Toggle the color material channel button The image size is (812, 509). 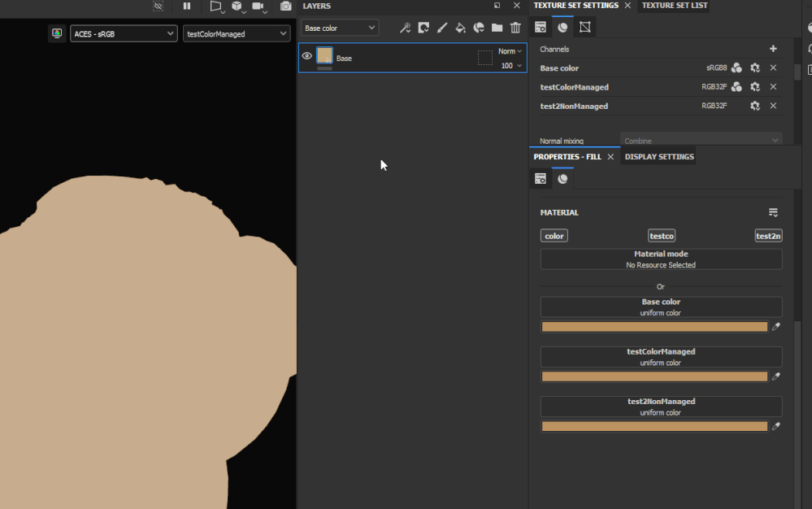(554, 236)
